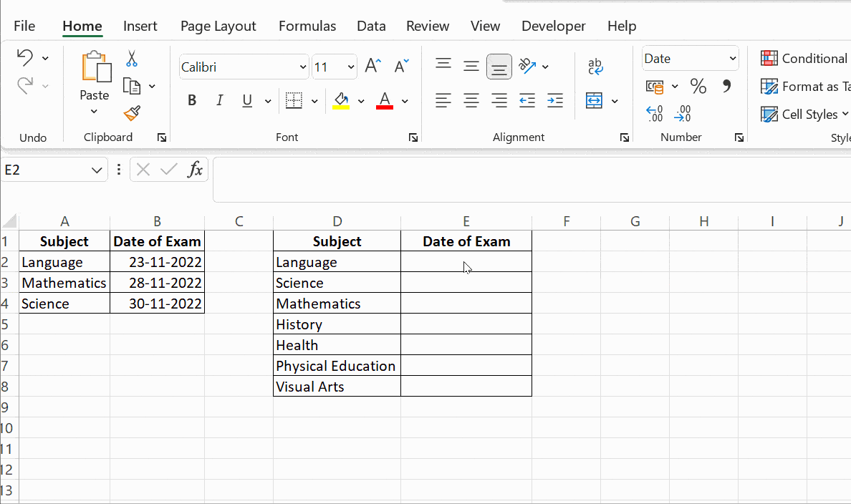Click the Cut scissors icon
851x504 pixels.
(132, 59)
